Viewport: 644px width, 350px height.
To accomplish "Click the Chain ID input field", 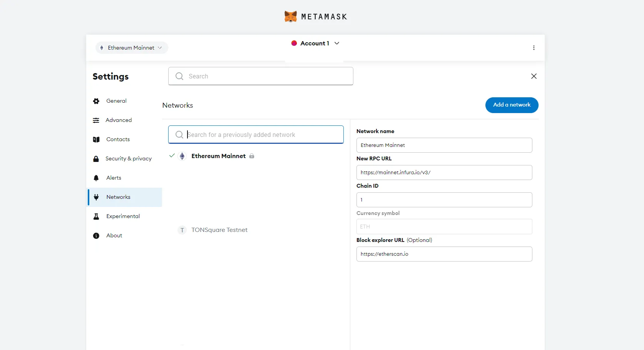I will click(444, 200).
